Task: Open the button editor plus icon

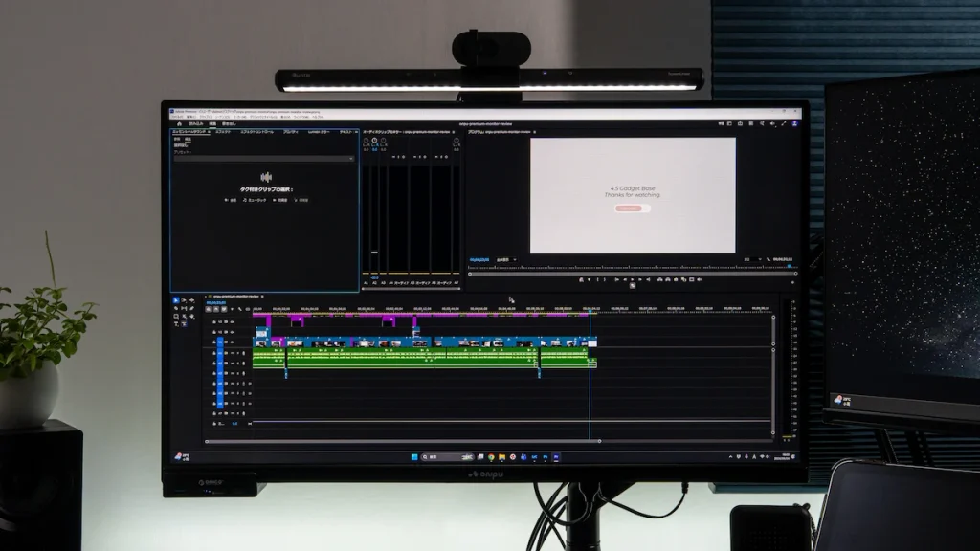Action: 793,283
